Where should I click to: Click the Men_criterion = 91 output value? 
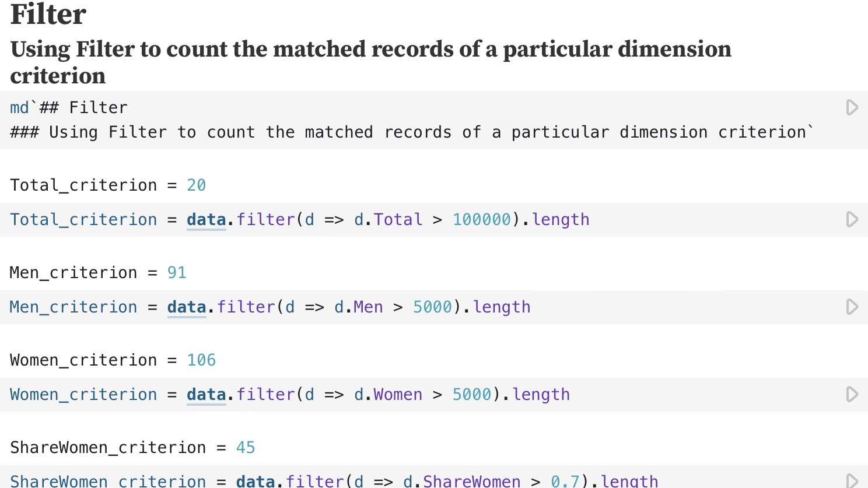pos(177,273)
